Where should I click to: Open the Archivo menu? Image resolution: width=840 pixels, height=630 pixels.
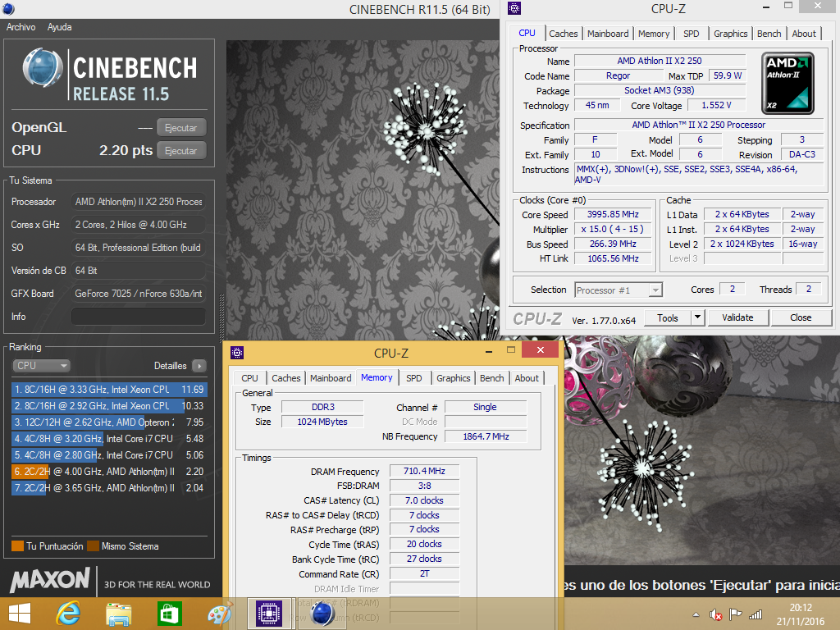pos(21,27)
